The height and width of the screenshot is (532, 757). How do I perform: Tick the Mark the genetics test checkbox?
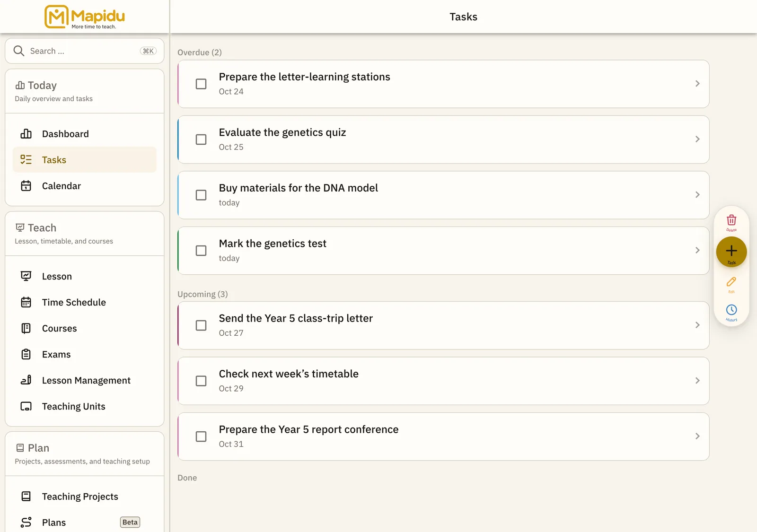coord(201,251)
